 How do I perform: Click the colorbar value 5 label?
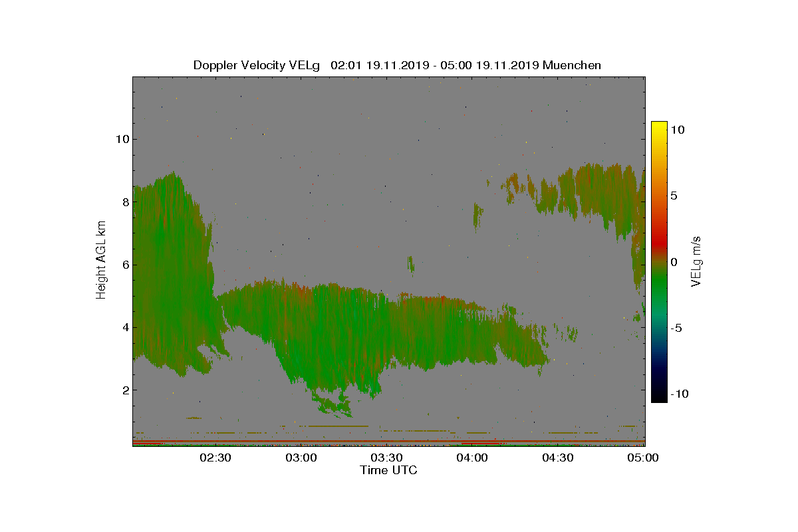tap(674, 196)
